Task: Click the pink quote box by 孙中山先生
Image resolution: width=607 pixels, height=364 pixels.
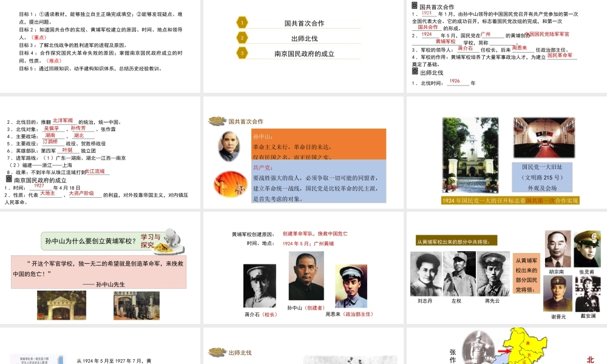Action: tap(99, 272)
